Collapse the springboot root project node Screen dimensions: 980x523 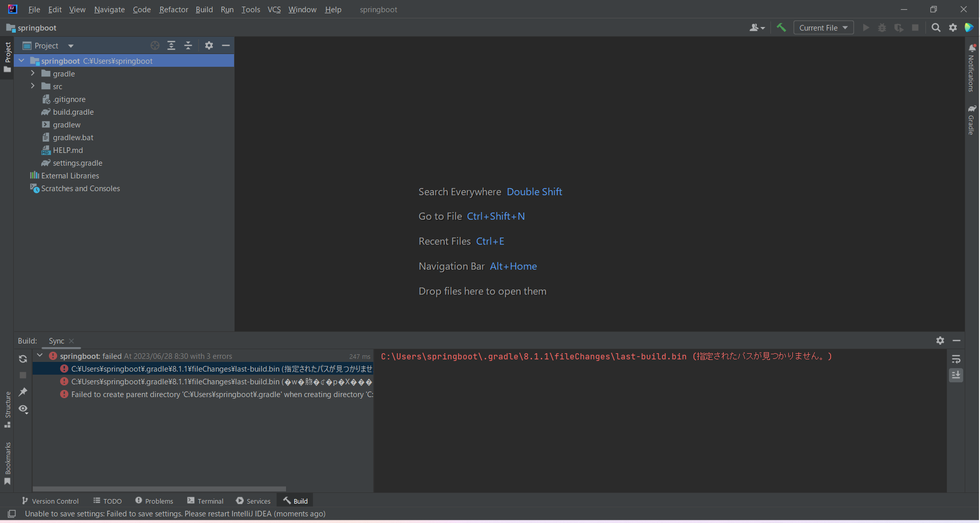[21, 61]
